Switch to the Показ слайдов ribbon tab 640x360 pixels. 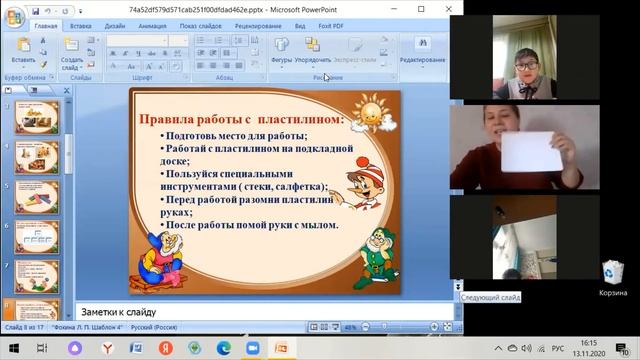pos(200,26)
